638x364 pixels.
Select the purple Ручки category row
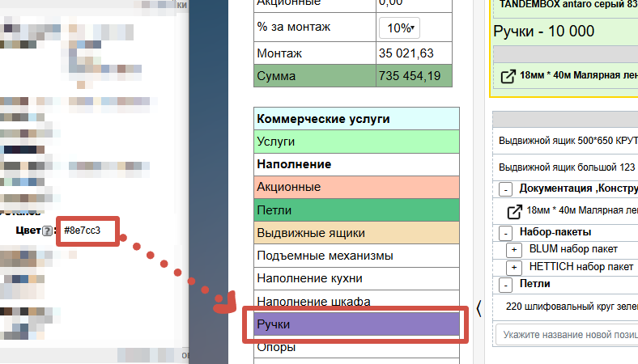[x=356, y=324]
